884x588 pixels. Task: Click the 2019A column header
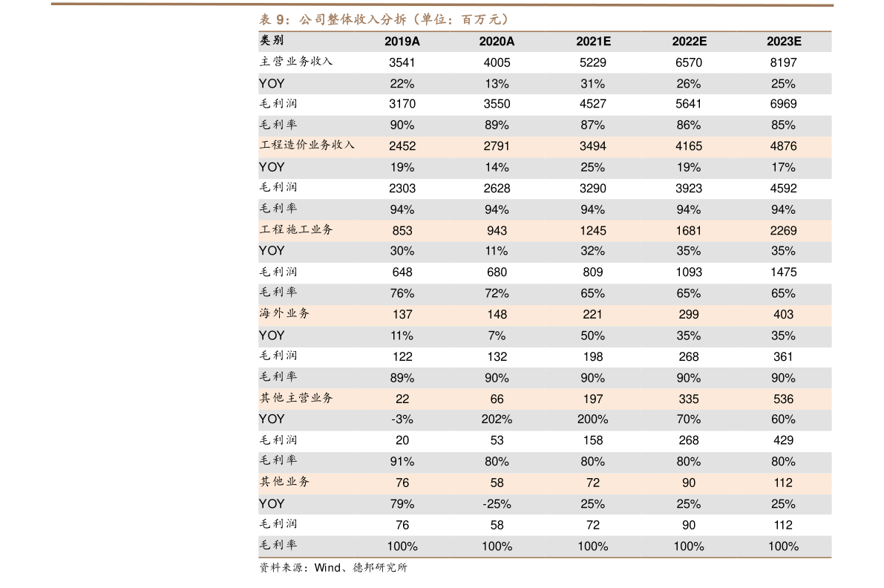(402, 42)
